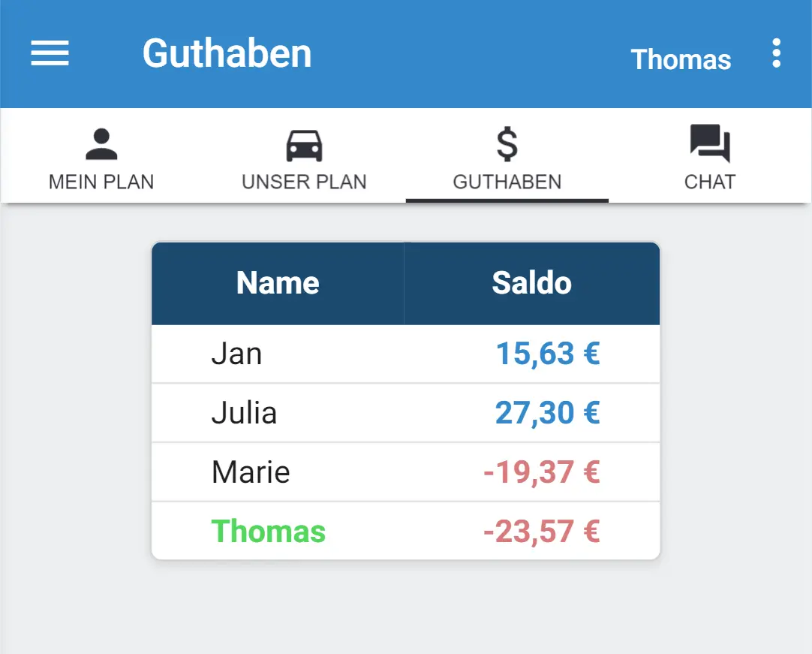Open the CHAT tab

click(x=709, y=181)
